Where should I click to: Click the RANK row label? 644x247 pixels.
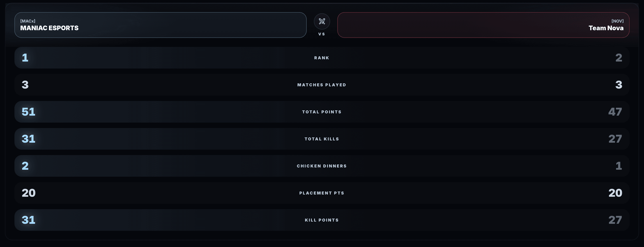point(322,58)
